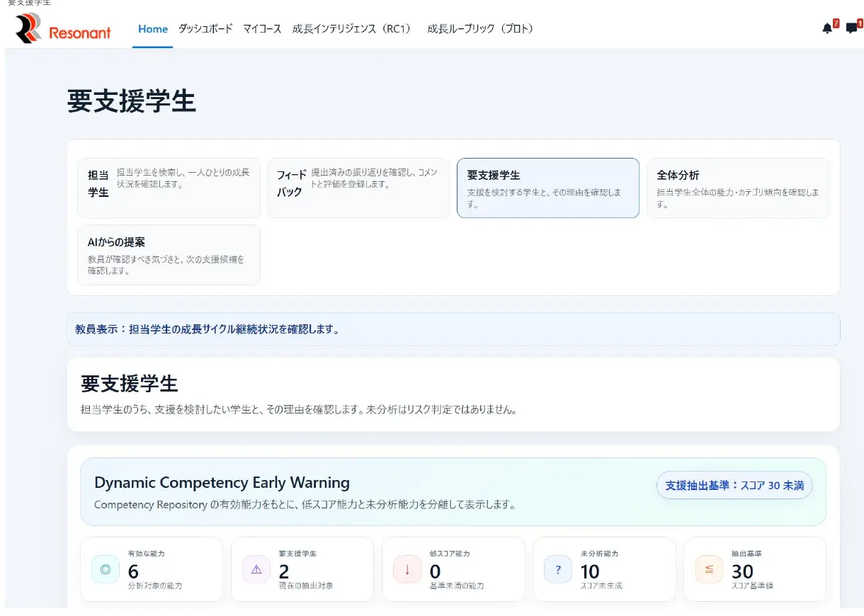The height and width of the screenshot is (616, 864).
Task: Go to the Home tab
Action: pos(153,29)
